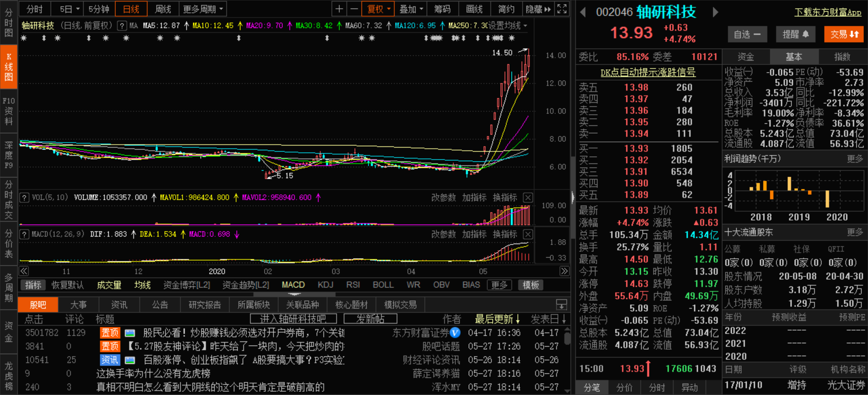Close the VOL indicator pane

click(x=528, y=197)
